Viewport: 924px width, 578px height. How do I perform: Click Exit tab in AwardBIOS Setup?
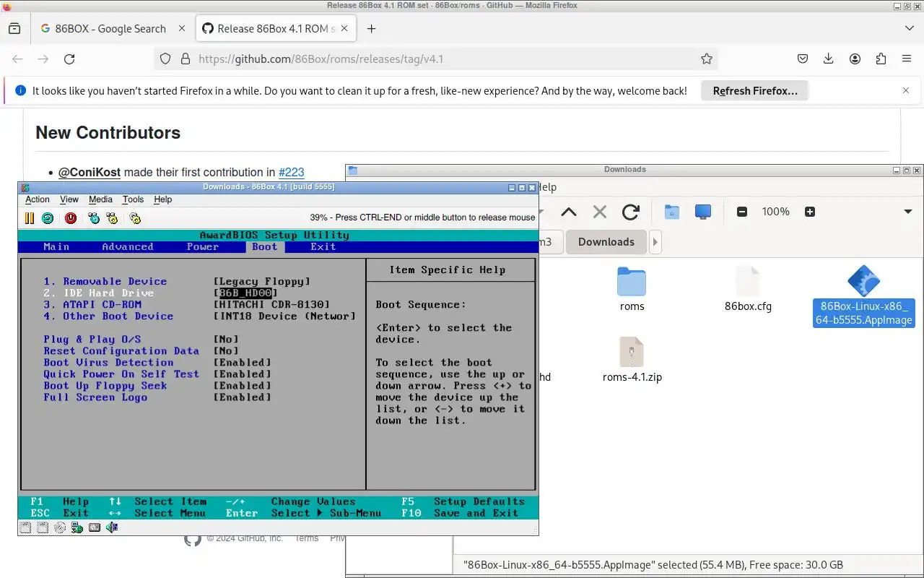click(323, 246)
